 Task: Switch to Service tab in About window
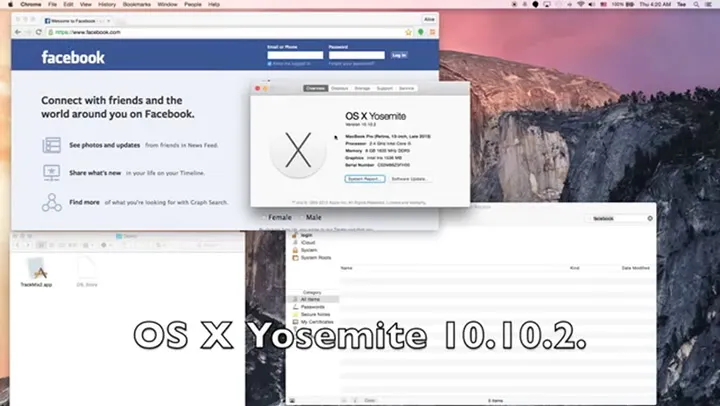tap(406, 88)
